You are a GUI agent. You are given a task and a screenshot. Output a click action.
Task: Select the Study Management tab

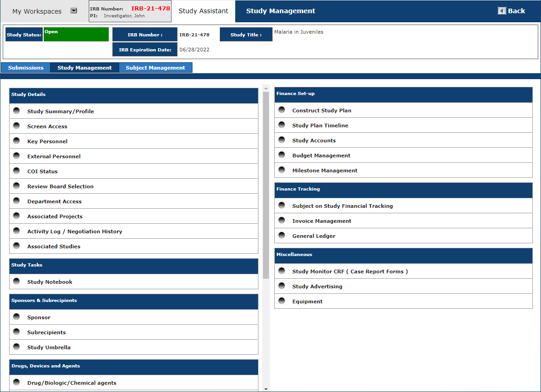point(85,68)
